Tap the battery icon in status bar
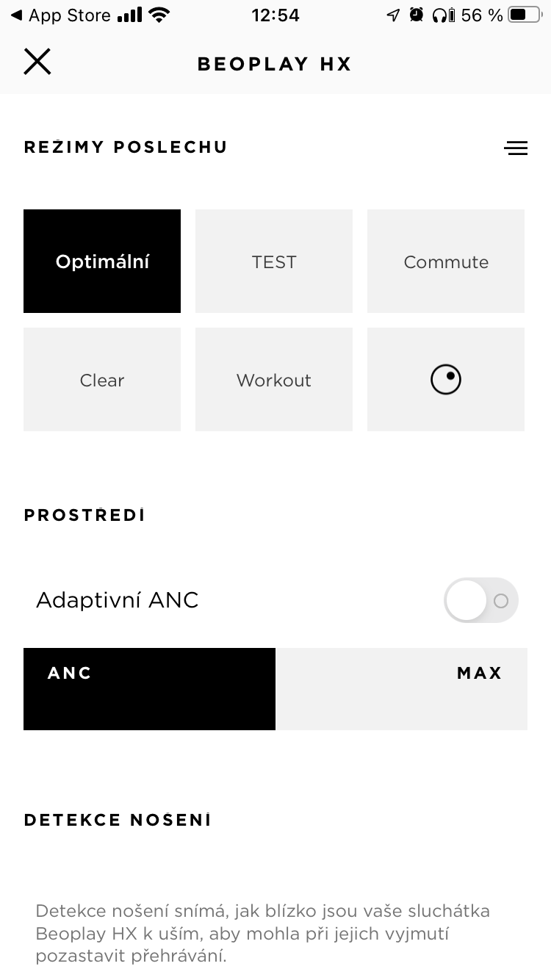 point(522,15)
